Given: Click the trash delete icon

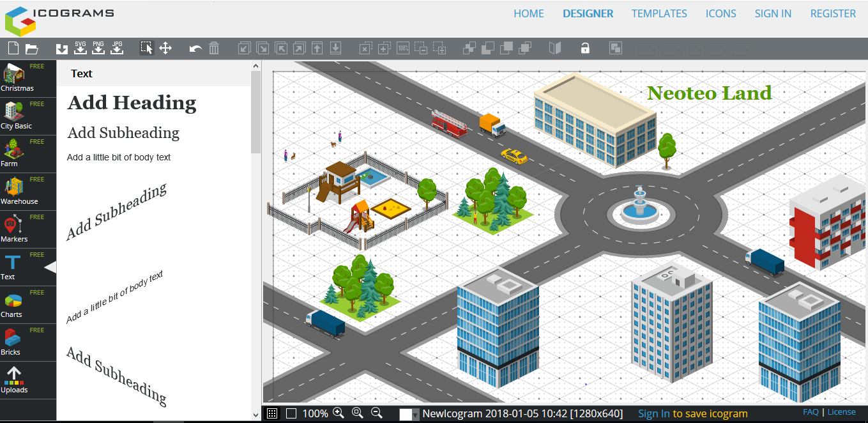Looking at the screenshot, I should (x=214, y=48).
